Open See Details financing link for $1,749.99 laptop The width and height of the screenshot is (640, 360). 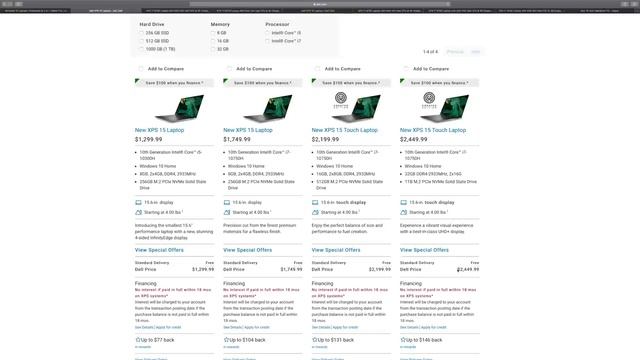click(233, 327)
